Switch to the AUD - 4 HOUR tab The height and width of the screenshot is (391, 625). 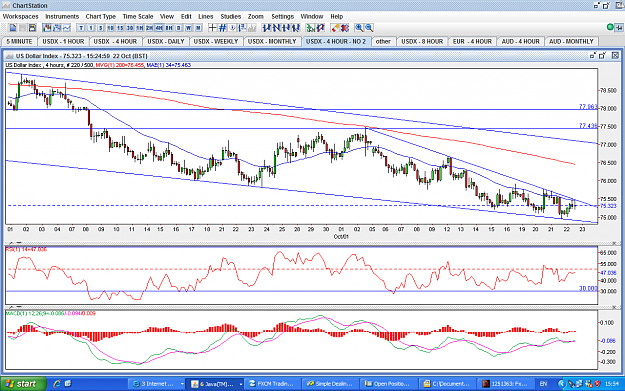click(521, 41)
